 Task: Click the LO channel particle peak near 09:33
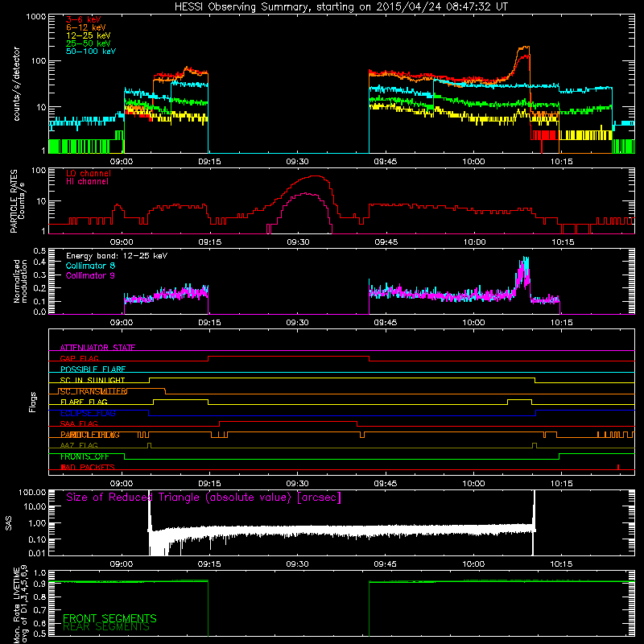pyautogui.click(x=315, y=176)
